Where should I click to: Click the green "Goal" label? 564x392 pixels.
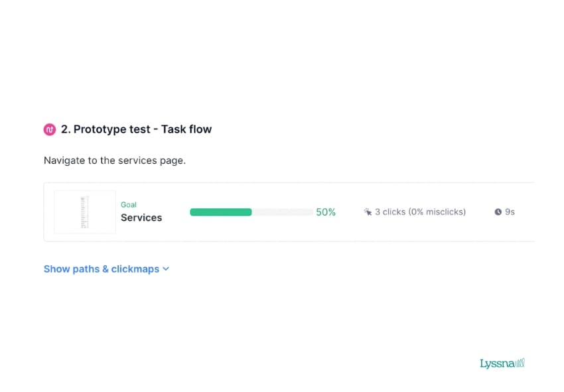click(128, 204)
